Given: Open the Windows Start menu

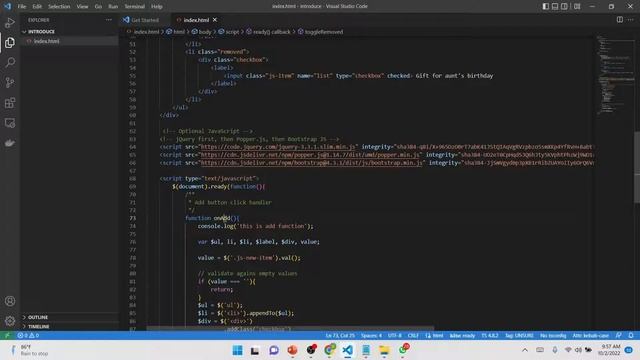Looking at the screenshot, I should pos(237,350).
